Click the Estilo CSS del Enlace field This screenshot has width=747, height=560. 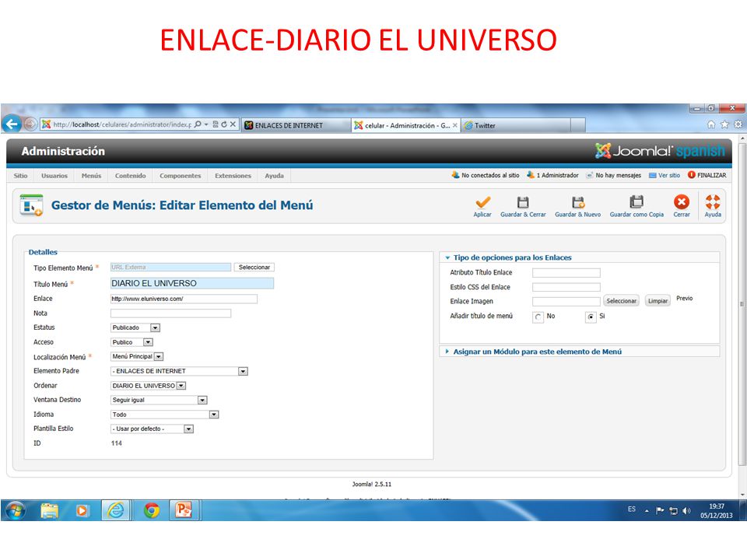tap(566, 287)
